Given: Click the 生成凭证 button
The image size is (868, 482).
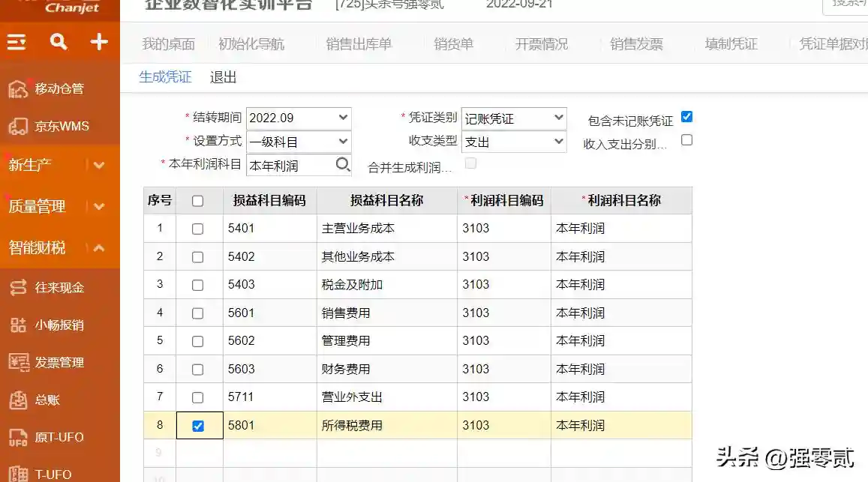Looking at the screenshot, I should 165,77.
